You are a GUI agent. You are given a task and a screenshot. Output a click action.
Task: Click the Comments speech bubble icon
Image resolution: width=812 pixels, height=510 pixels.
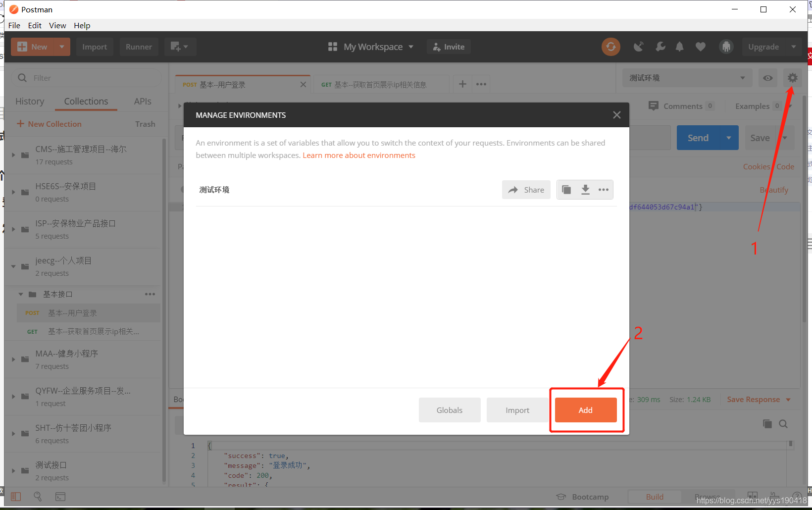654,106
